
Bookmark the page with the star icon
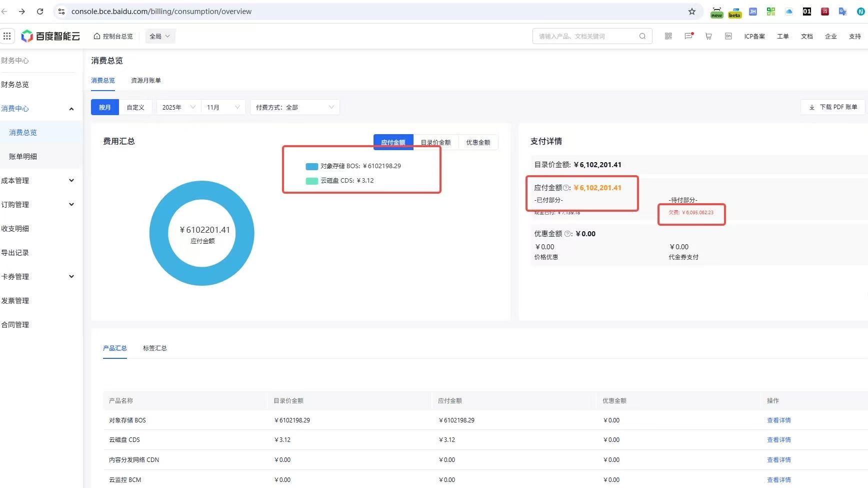point(692,12)
